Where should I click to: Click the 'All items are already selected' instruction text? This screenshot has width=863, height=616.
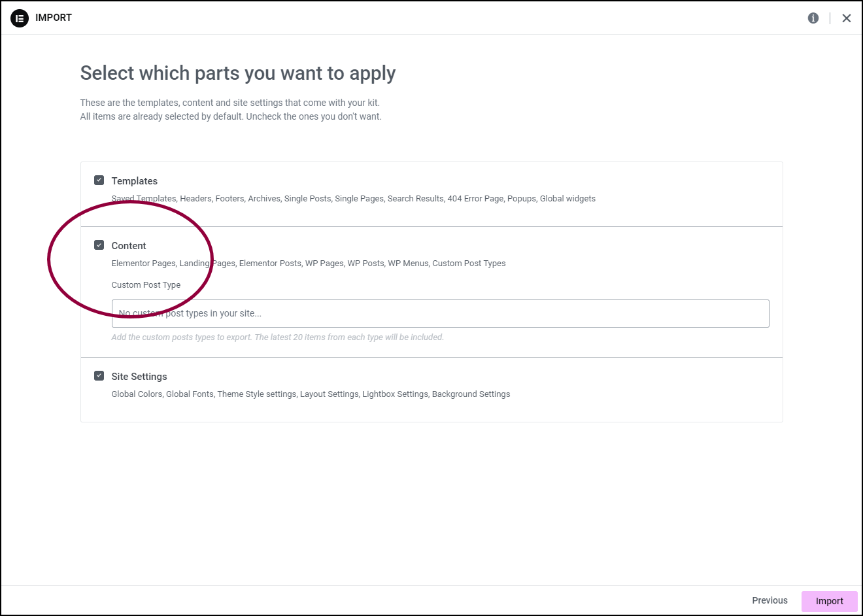click(x=231, y=116)
